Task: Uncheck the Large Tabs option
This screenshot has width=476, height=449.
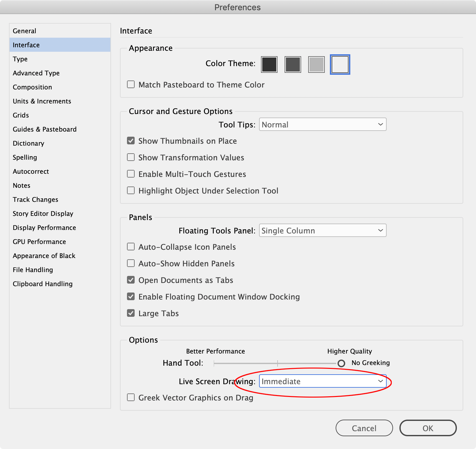Action: (x=131, y=313)
